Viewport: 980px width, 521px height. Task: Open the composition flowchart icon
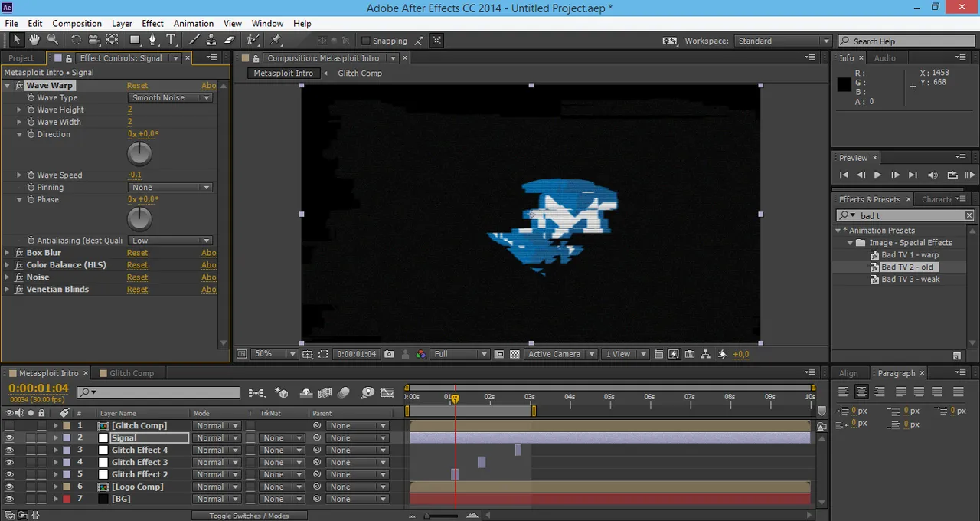coord(707,354)
